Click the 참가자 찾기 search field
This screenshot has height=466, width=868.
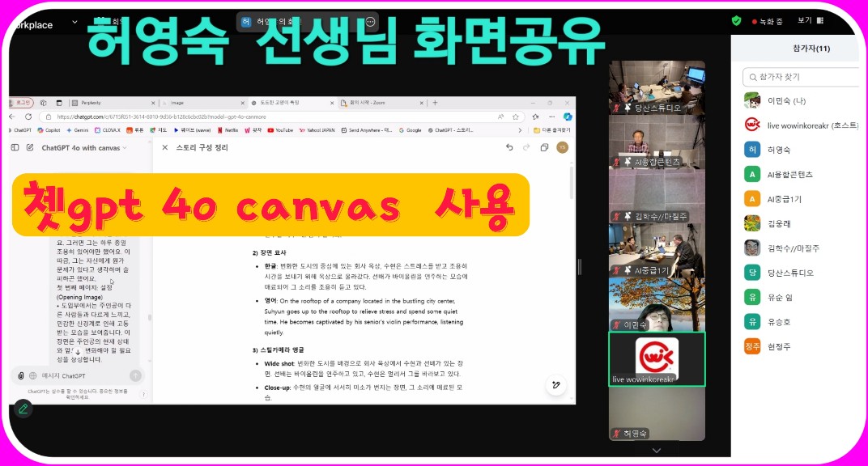[x=802, y=77]
